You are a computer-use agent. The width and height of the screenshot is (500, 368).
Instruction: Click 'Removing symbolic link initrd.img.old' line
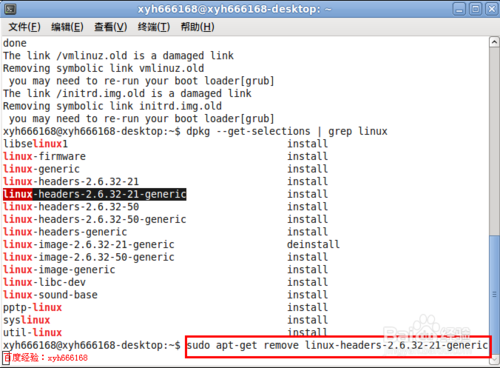point(112,106)
